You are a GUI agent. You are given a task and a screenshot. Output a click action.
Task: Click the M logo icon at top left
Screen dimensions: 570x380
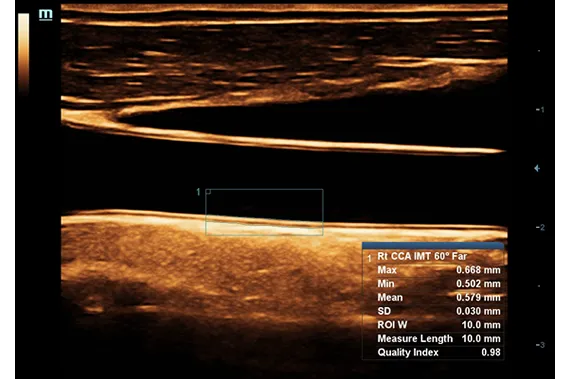[x=46, y=15]
